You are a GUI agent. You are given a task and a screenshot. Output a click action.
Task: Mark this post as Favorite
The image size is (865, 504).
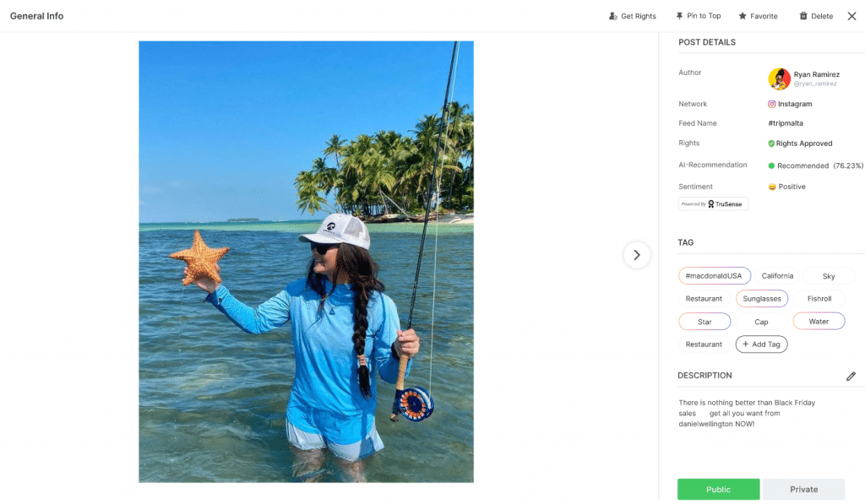758,15
